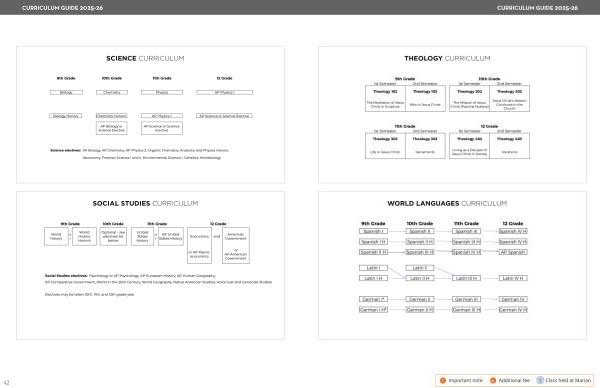Click the German IV H course box
Screen dimensions: 600x388
(x=513, y=310)
